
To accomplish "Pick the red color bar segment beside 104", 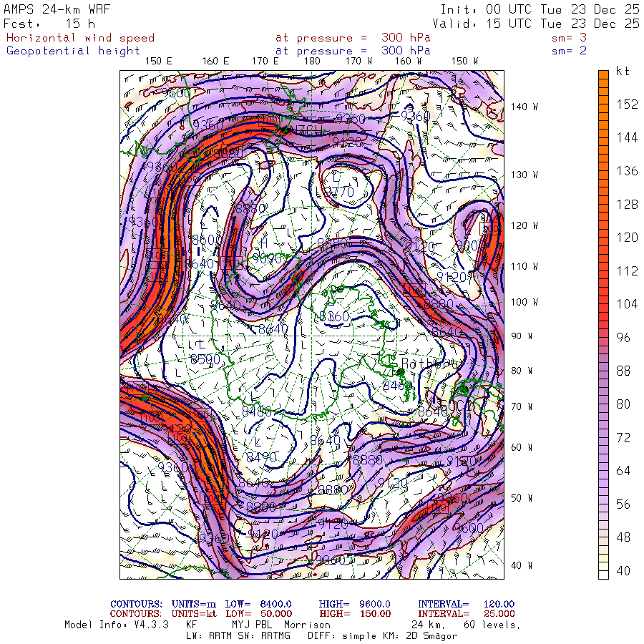I will pyautogui.click(x=603, y=304).
